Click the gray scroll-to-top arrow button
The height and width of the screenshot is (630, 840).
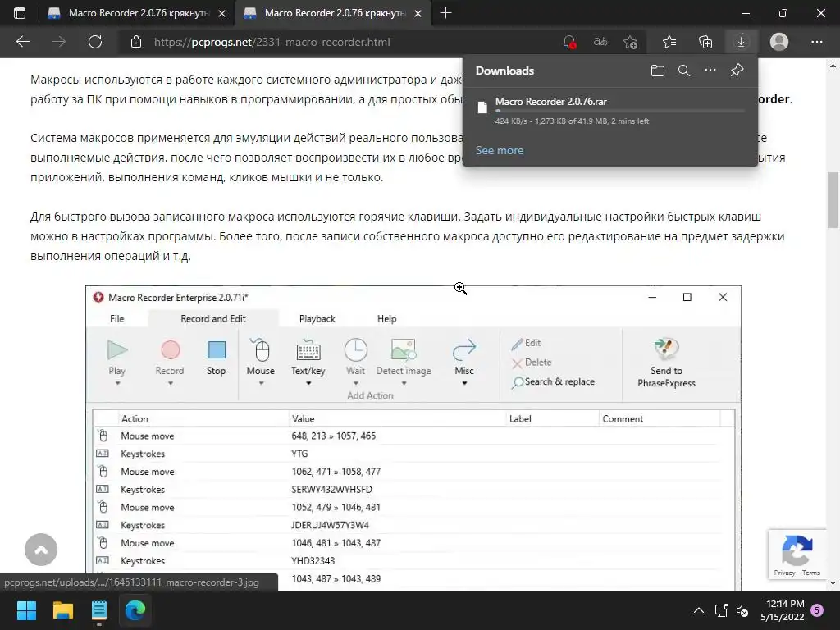[x=41, y=550]
